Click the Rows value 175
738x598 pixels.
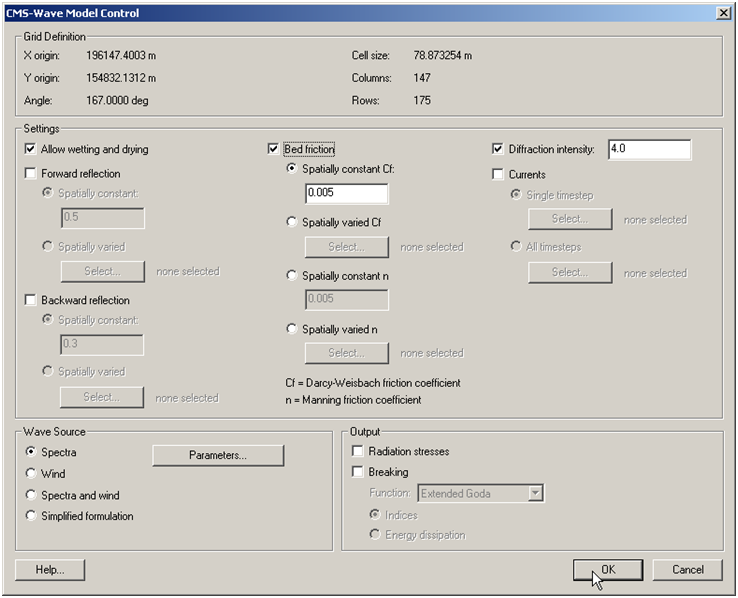tap(422, 101)
